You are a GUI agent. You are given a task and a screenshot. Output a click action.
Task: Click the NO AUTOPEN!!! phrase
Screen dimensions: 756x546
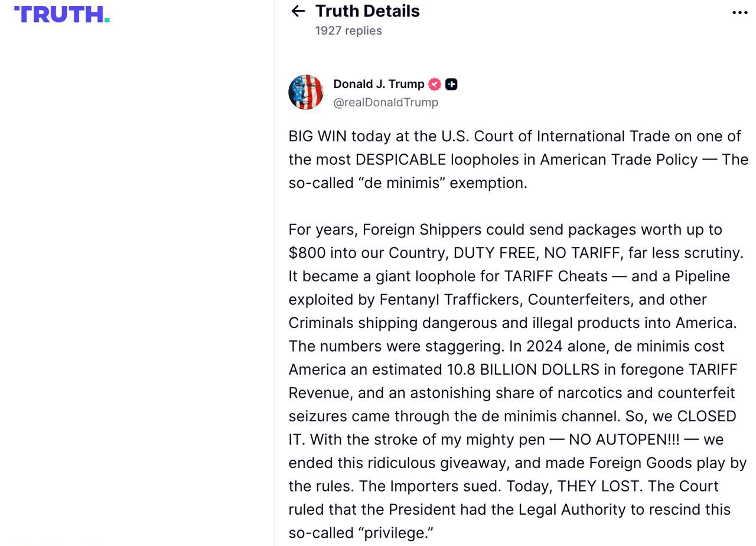624,440
